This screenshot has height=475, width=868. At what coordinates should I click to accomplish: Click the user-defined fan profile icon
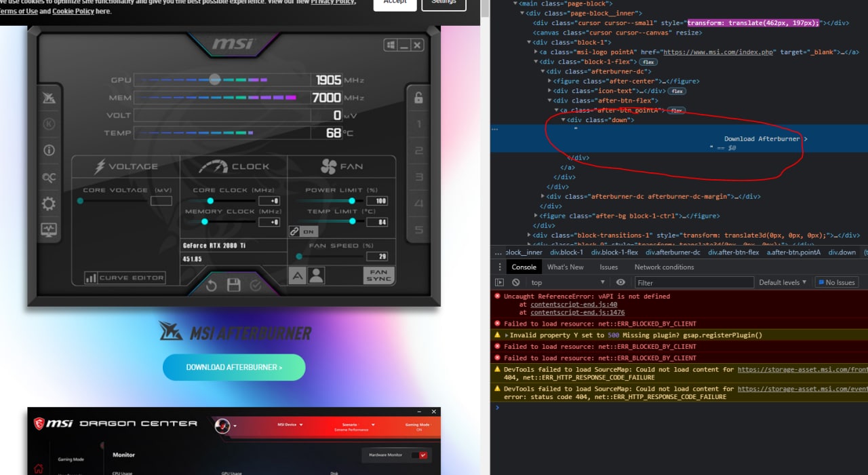pos(316,275)
